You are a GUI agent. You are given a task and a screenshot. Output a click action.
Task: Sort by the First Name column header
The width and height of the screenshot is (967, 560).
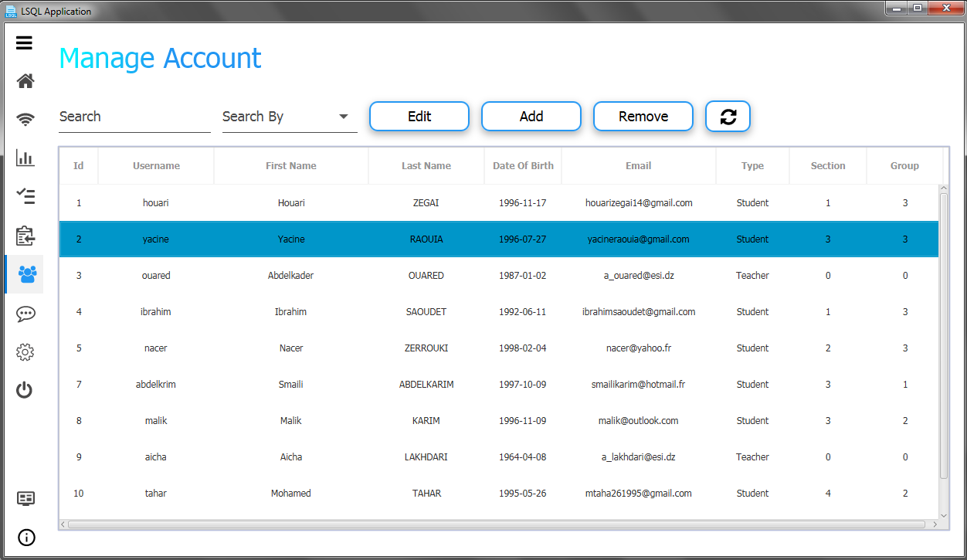pos(291,166)
